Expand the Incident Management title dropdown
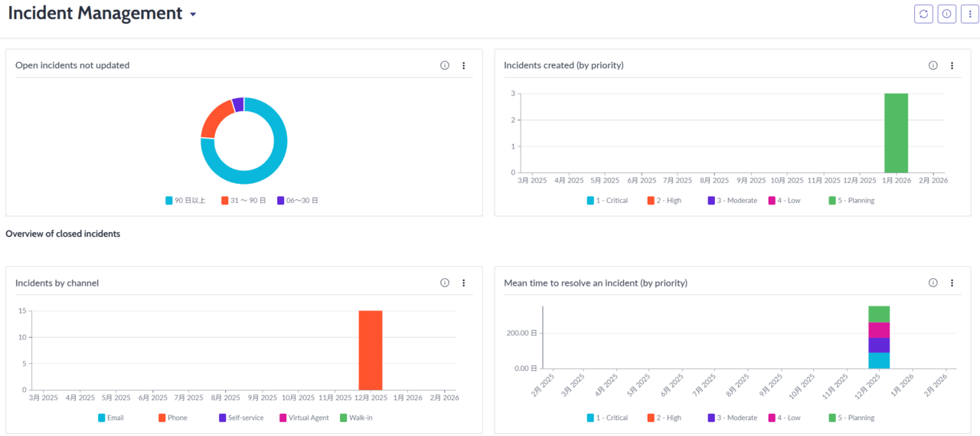Viewport: 980px width, 436px height. click(x=193, y=15)
